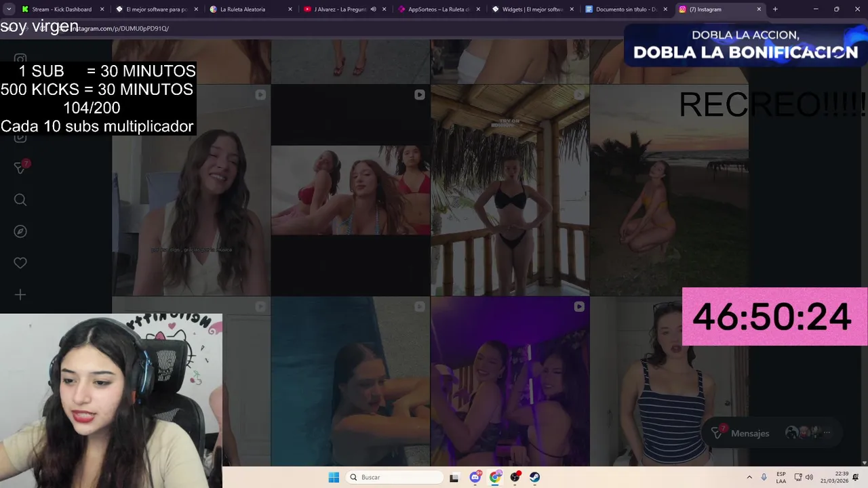Open volume control in system tray
Screen dimensions: 868x488
(x=809, y=477)
